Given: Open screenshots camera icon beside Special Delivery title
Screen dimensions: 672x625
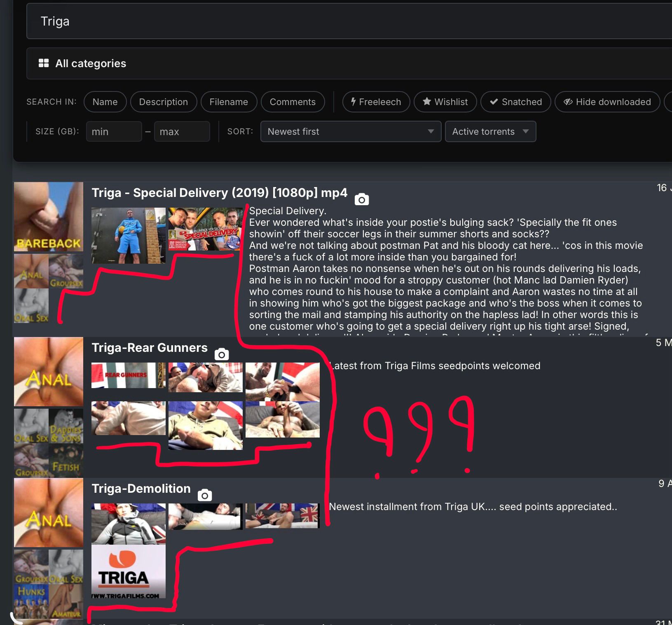Looking at the screenshot, I should [362, 199].
